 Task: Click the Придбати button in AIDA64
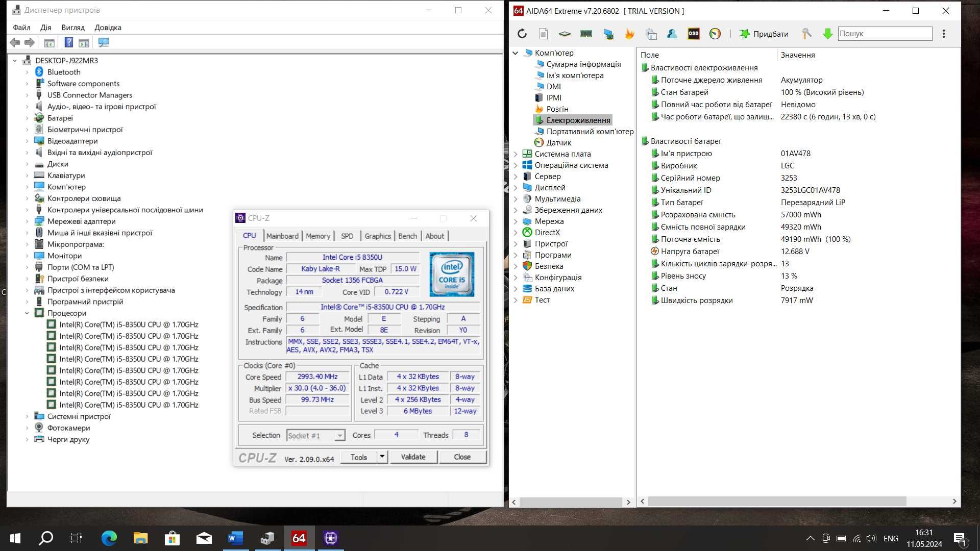(764, 34)
